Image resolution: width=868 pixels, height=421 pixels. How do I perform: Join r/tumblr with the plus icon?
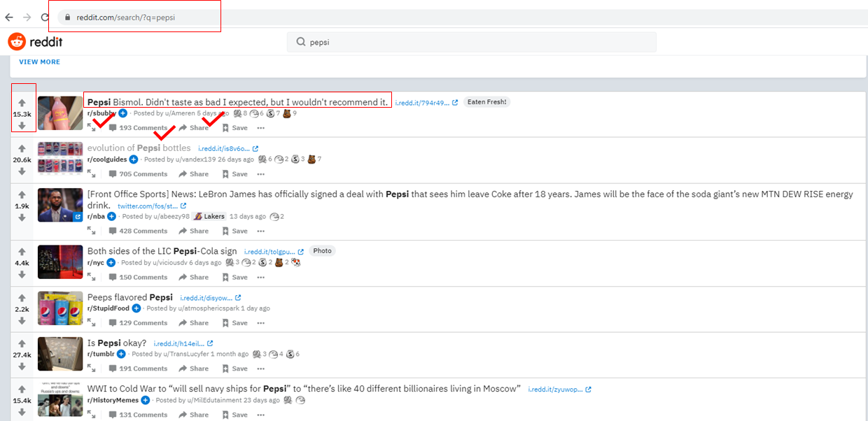[x=121, y=355]
